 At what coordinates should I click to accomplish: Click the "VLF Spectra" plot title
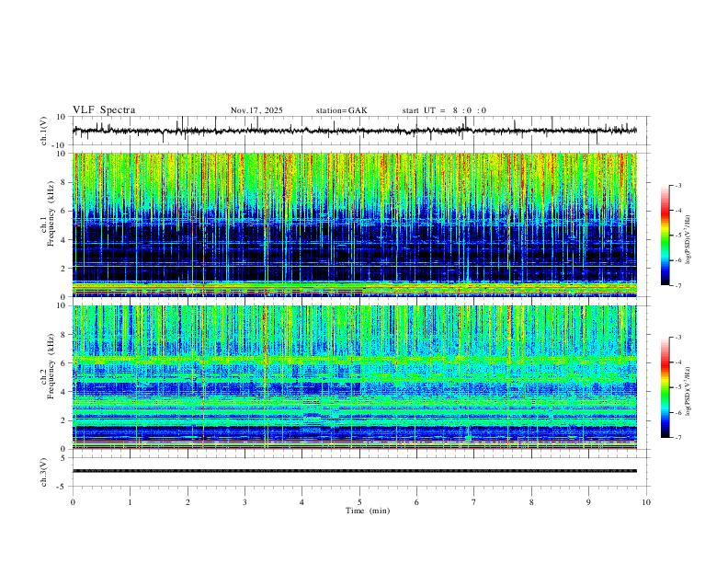pos(104,110)
